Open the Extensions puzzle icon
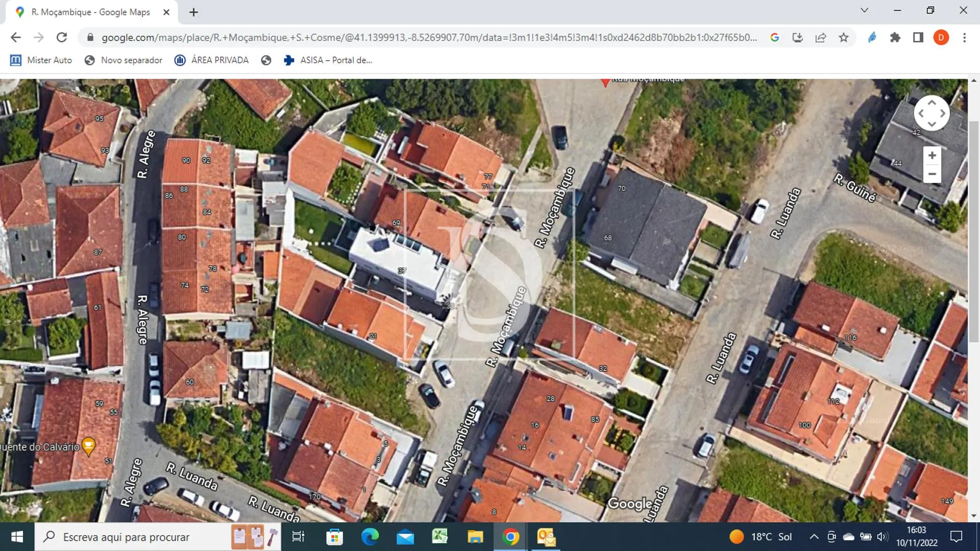The height and width of the screenshot is (551, 980). pos(896,37)
